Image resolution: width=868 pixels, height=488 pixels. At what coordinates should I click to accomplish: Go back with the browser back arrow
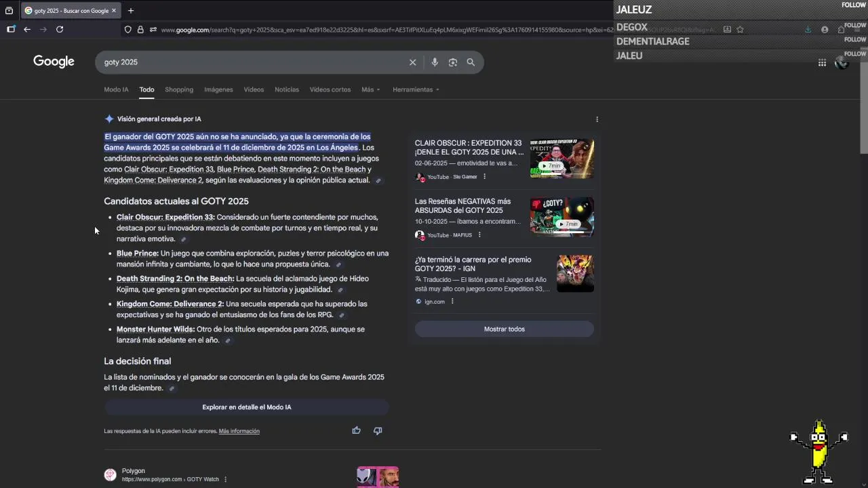coord(27,29)
